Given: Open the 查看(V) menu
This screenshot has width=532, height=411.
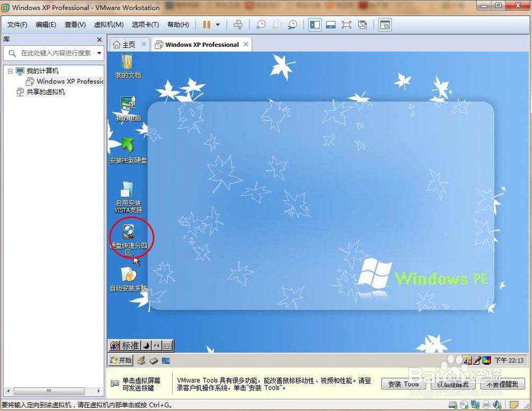Looking at the screenshot, I should click(x=75, y=25).
